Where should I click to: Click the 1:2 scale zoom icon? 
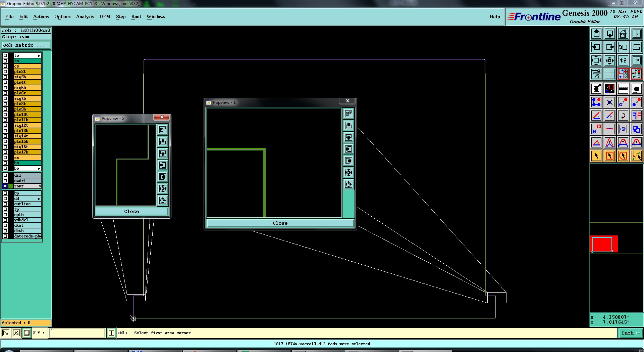coord(623,60)
